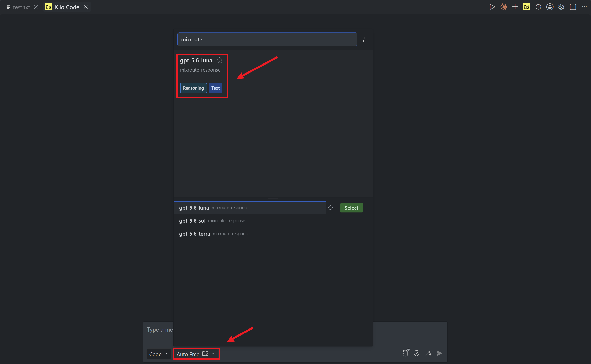The image size is (591, 364).
Task: Select gpt-5.6-terra model row
Action: [250, 234]
